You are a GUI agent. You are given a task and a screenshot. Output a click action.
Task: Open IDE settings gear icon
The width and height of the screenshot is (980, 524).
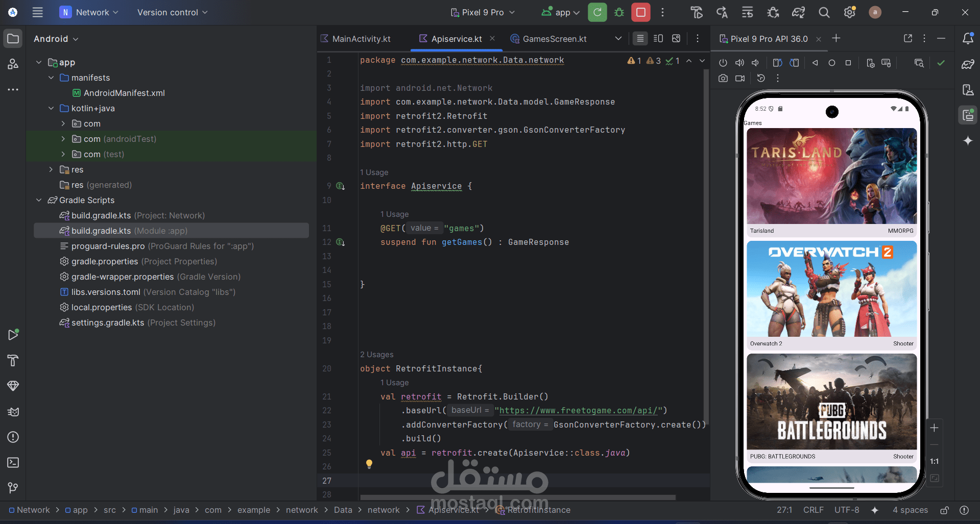click(x=850, y=12)
